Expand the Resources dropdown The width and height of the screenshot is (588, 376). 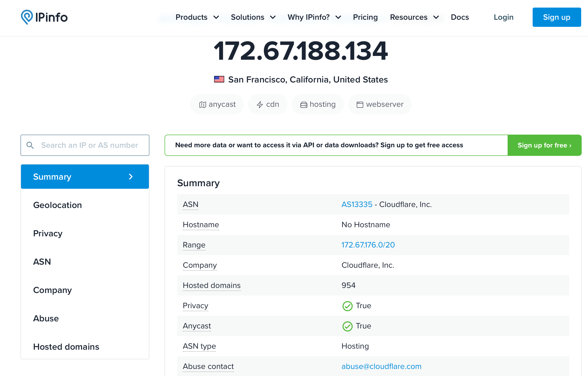pos(414,17)
